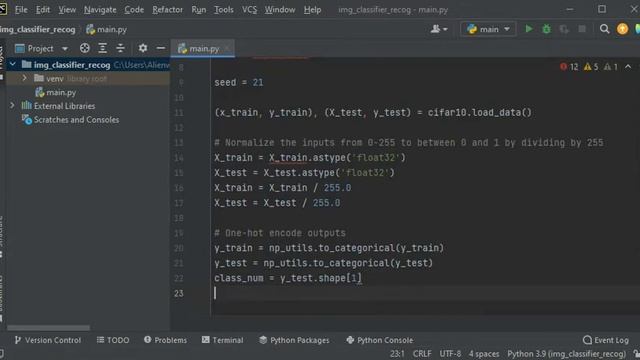Open the File menu
Image resolution: width=640 pixels, height=360 pixels.
21,9
